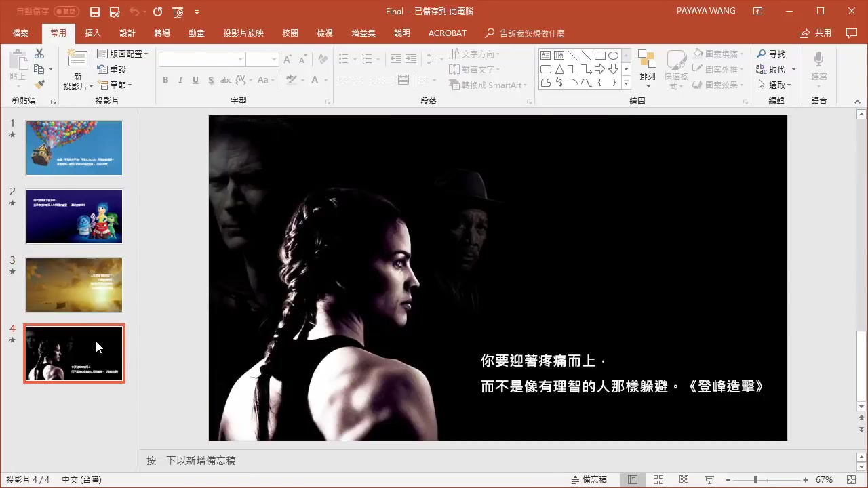
Task: Click the PAYAYA WANG account name
Action: (x=705, y=12)
